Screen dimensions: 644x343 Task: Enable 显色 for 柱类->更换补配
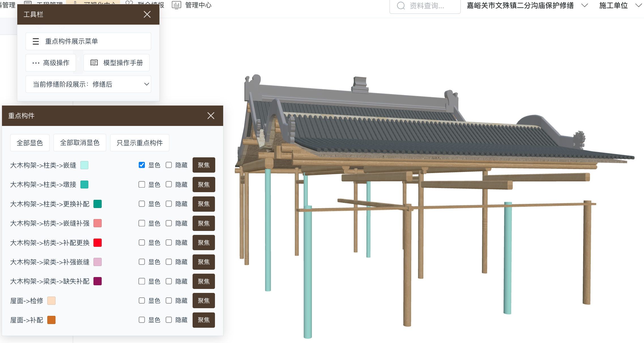[x=142, y=204]
